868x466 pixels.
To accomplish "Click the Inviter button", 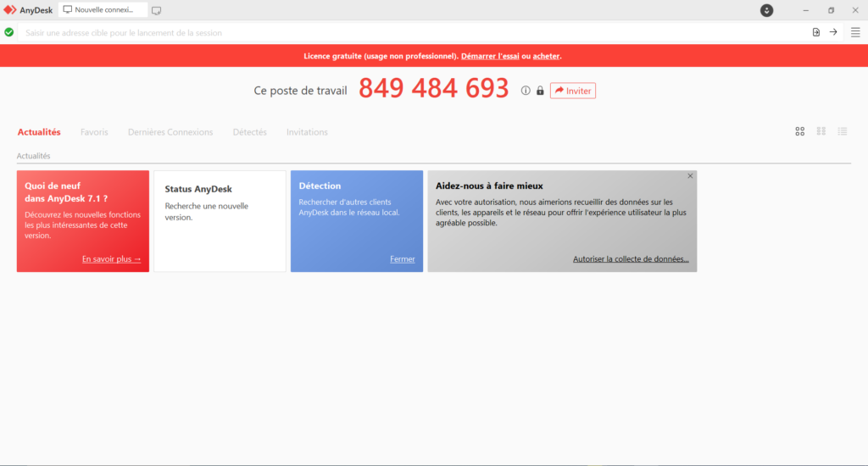I will tap(573, 91).
